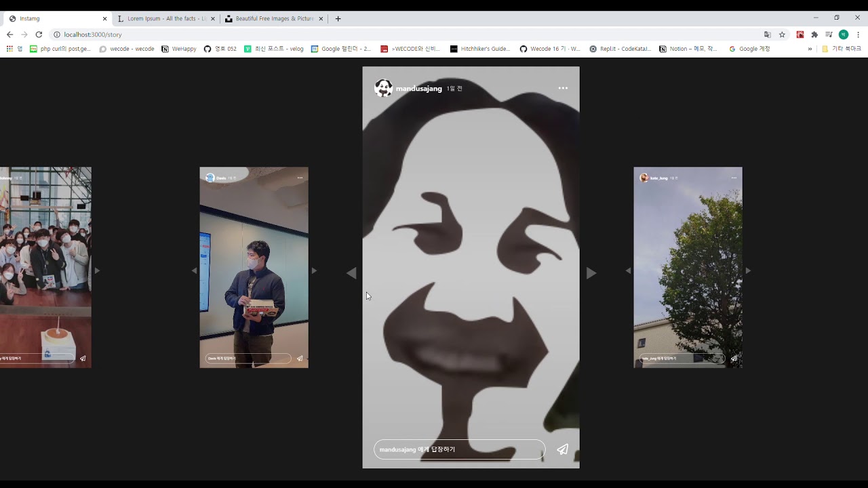Open a new browser tab
Image resolution: width=868 pixels, height=488 pixels.
pos(338,19)
